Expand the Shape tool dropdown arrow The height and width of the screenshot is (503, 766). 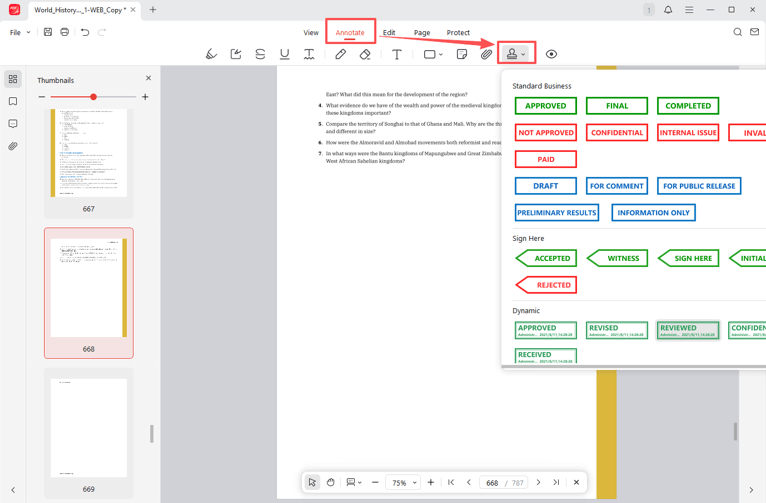point(441,54)
